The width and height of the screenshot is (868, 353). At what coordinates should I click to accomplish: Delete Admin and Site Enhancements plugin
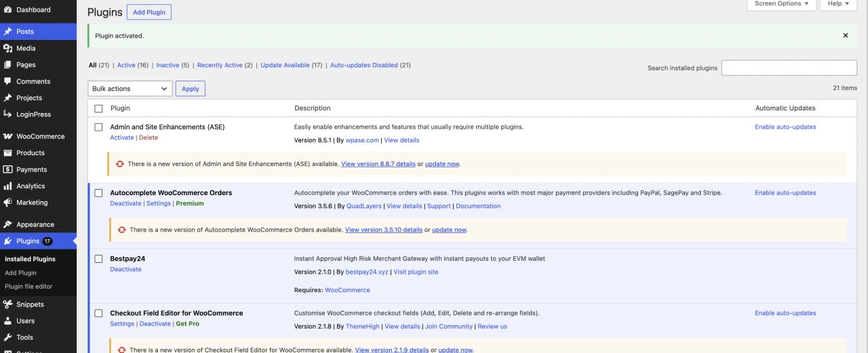[149, 138]
